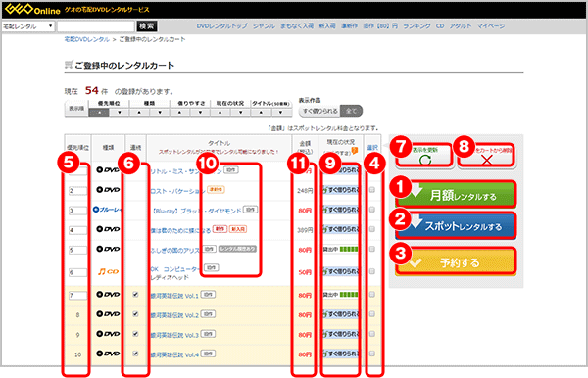Tick selection checkbox for 銀河英雄伝説 Vol.4 row
Screen dimensions: 588x378
(x=372, y=354)
